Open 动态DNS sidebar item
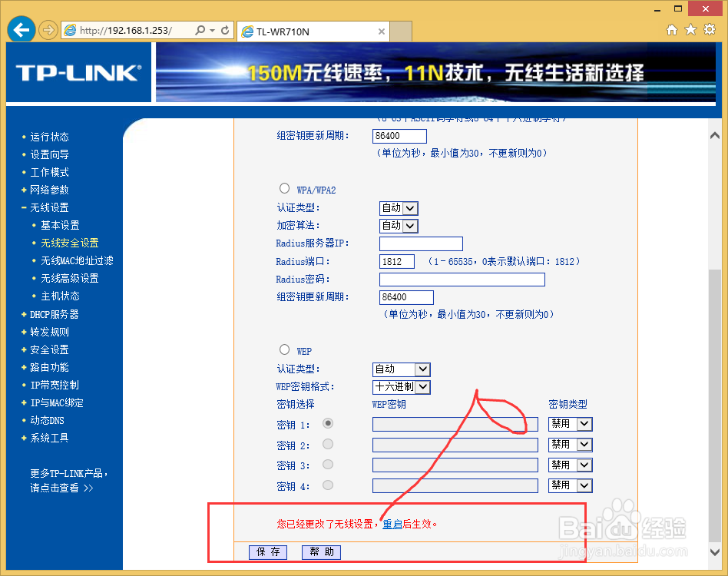This screenshot has width=728, height=576. pos(47,420)
